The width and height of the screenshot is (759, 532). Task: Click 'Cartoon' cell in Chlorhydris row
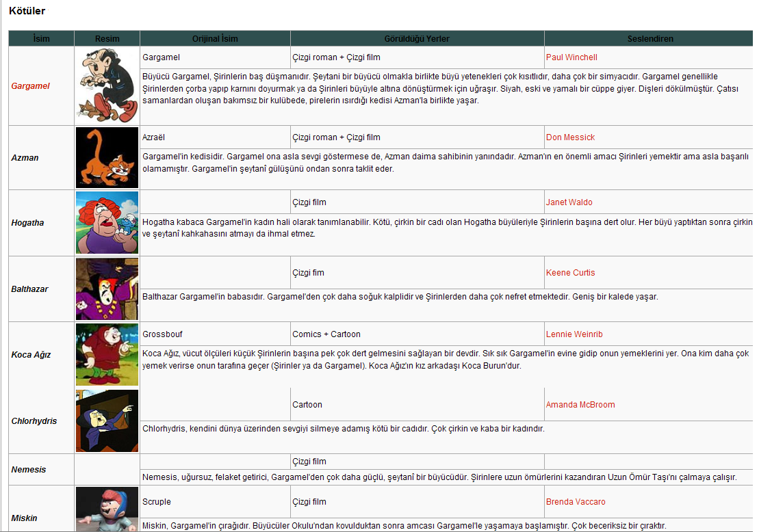(417, 404)
